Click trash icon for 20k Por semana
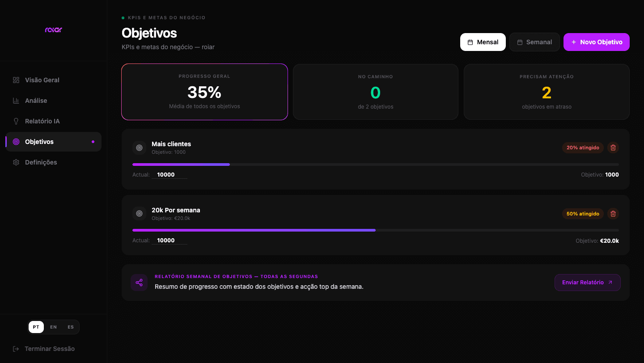The width and height of the screenshot is (644, 363). tap(613, 214)
